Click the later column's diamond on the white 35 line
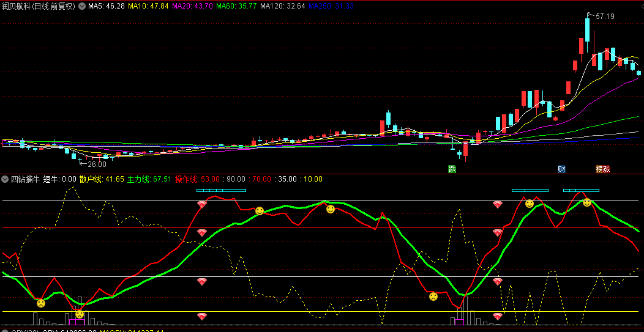The height and width of the screenshot is (332, 644). click(x=497, y=281)
